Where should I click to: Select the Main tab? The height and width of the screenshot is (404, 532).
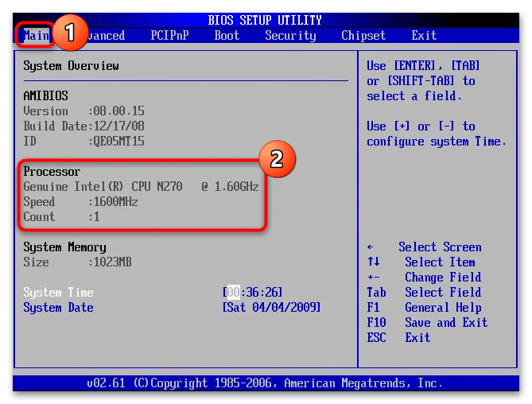coord(37,36)
